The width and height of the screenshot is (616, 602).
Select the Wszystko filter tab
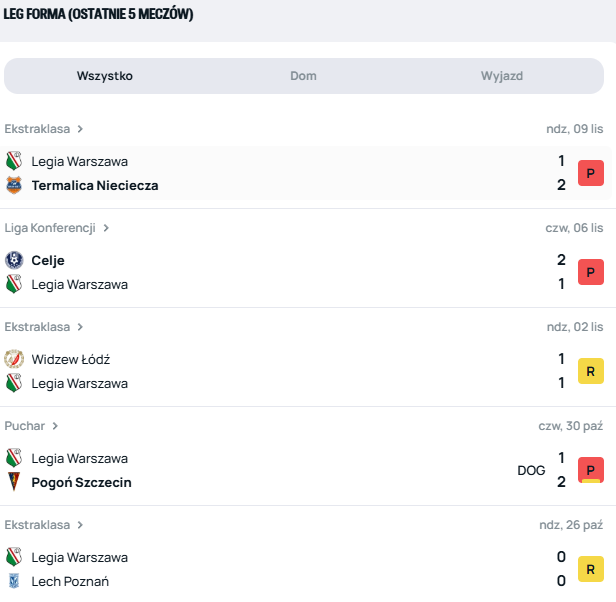(105, 76)
